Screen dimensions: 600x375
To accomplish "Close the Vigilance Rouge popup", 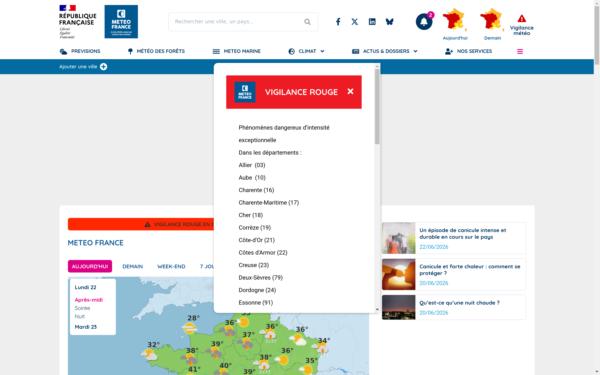I will (350, 91).
